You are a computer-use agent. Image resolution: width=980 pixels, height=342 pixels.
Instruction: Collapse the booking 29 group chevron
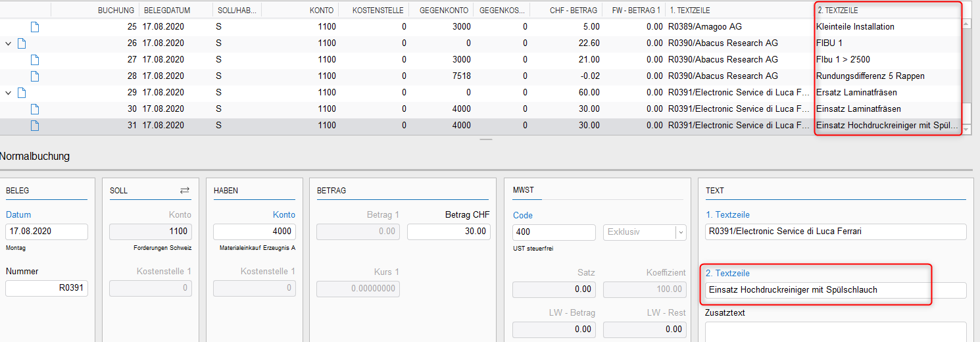coord(9,93)
